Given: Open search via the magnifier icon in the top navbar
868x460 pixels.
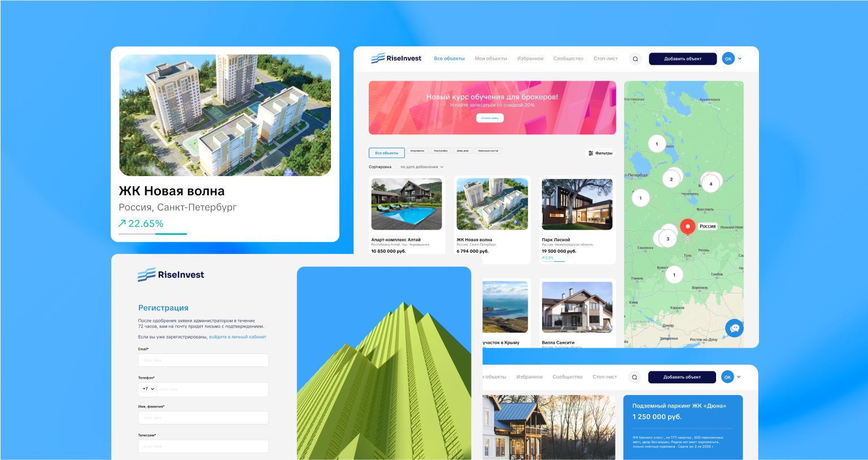Looking at the screenshot, I should pos(635,59).
